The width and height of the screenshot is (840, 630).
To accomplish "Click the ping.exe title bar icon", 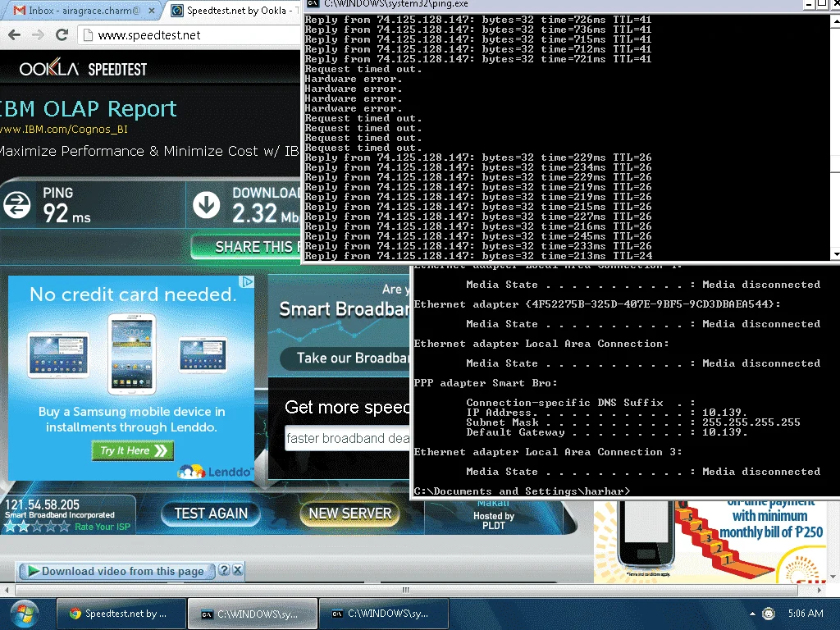I will point(313,4).
